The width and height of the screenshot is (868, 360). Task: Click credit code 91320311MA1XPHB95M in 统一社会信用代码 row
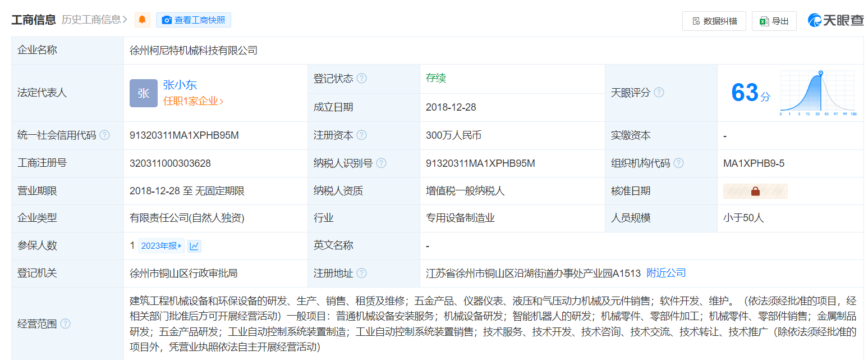point(184,135)
